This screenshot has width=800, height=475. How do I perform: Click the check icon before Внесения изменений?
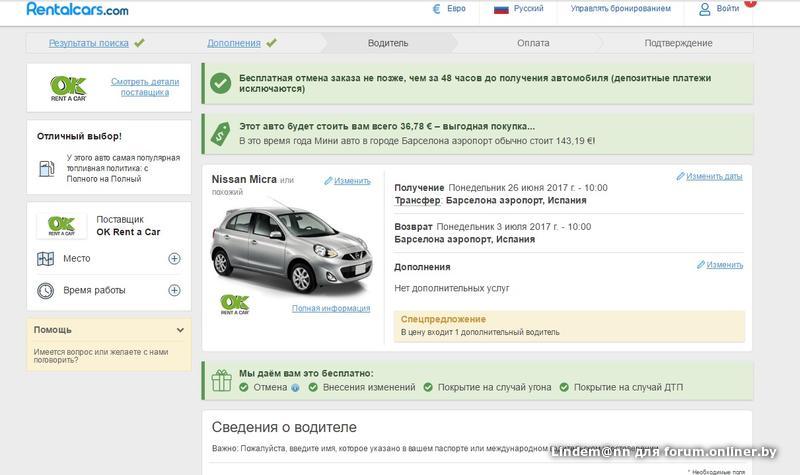[x=313, y=387]
